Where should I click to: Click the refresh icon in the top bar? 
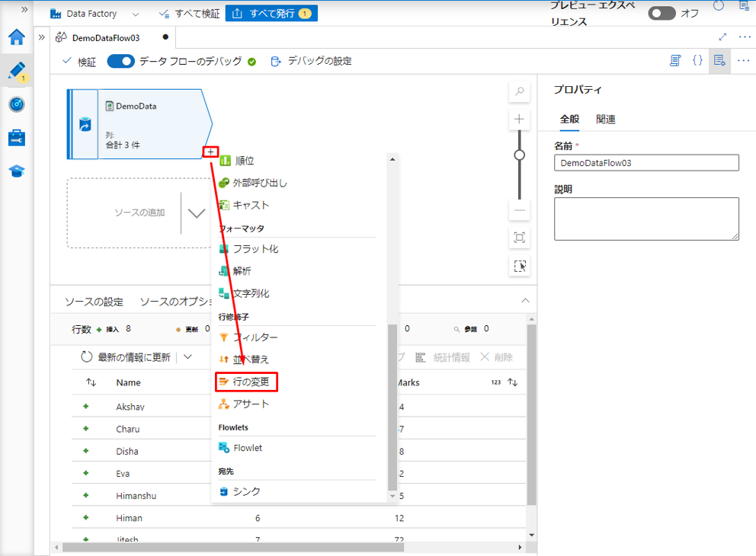click(x=719, y=6)
